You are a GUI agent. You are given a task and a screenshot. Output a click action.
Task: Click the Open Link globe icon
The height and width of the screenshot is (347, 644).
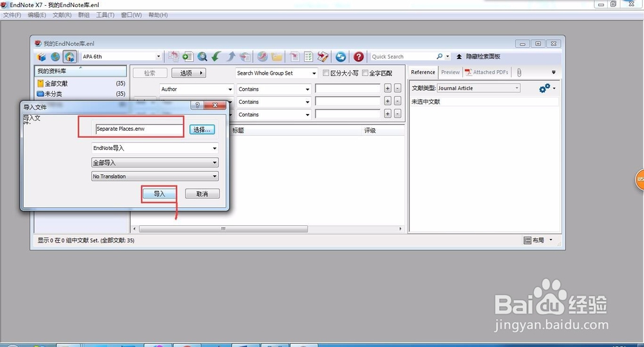[x=262, y=57]
